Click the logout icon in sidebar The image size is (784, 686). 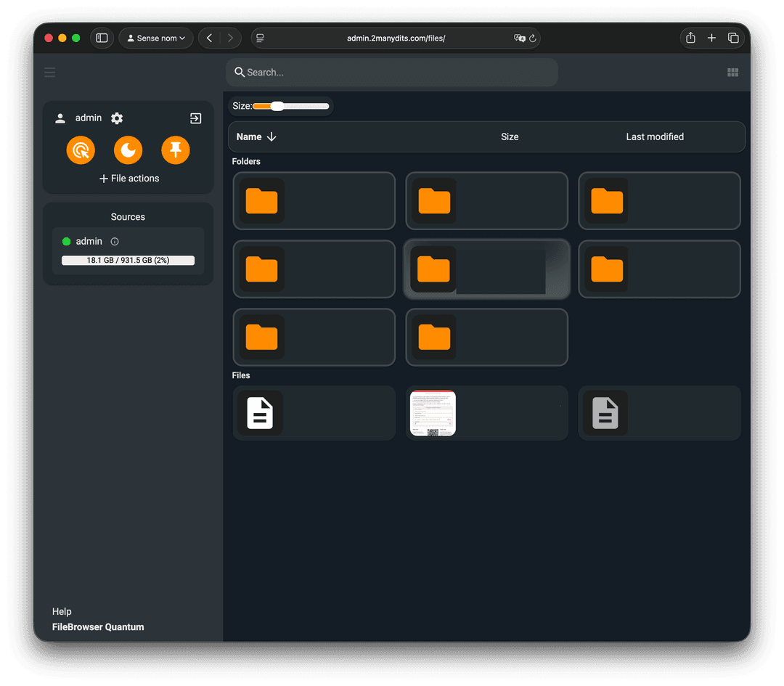(195, 118)
